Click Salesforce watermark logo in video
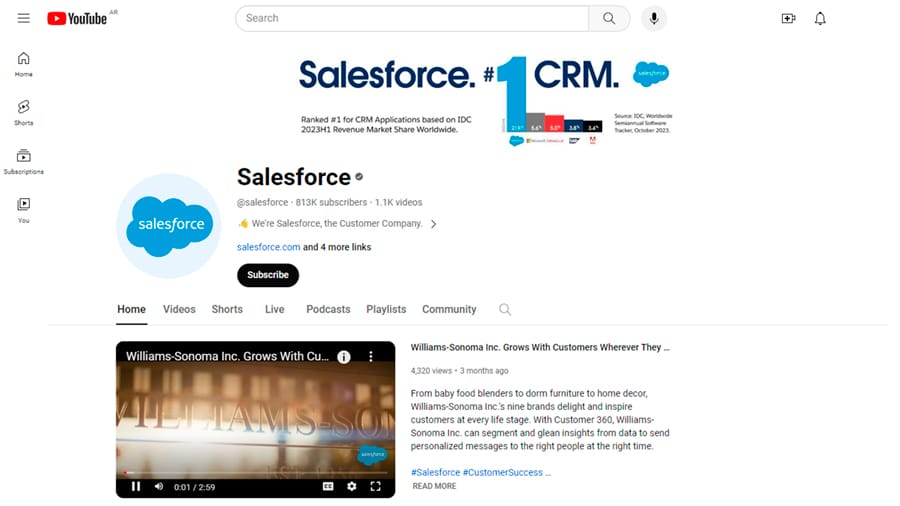The height and width of the screenshot is (506, 900). click(x=373, y=454)
